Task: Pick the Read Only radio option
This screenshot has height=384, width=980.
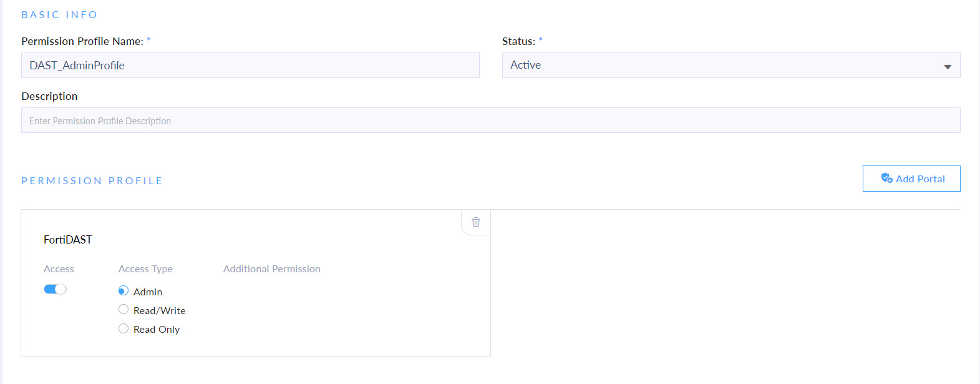Action: click(x=124, y=328)
